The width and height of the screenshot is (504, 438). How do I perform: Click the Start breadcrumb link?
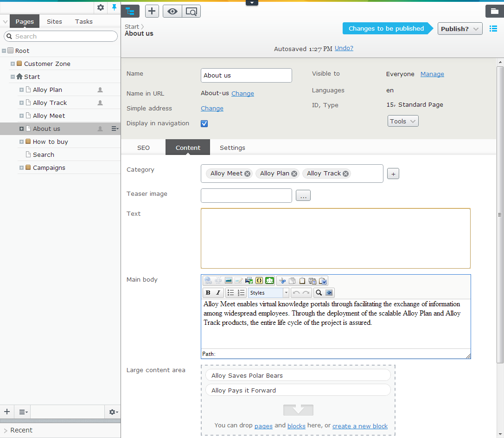tap(132, 27)
